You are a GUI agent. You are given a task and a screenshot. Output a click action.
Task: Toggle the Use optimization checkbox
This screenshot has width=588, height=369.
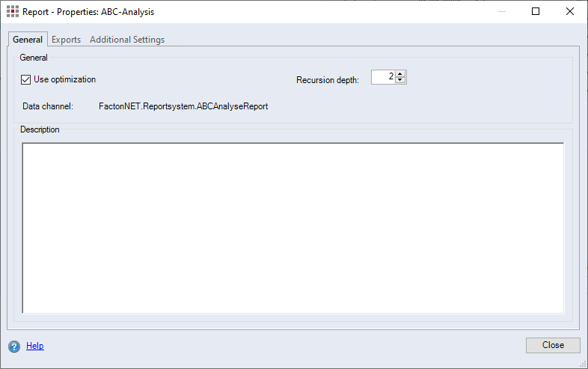point(26,79)
